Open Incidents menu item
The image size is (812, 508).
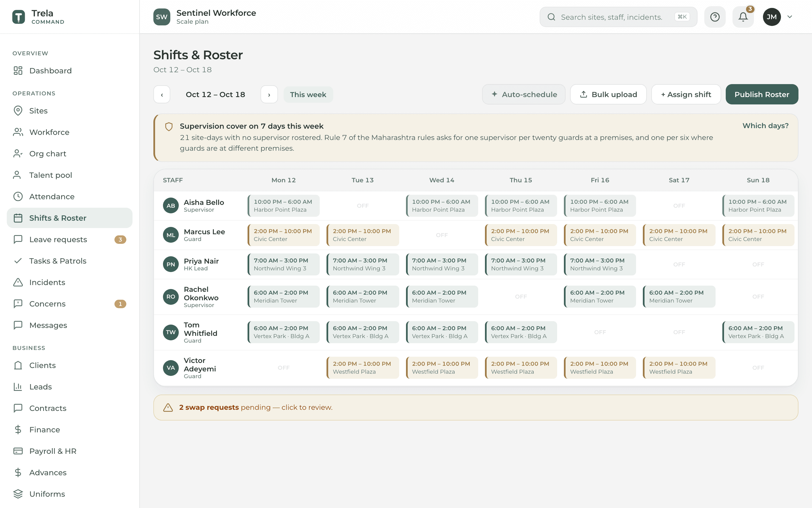pyautogui.click(x=69, y=282)
